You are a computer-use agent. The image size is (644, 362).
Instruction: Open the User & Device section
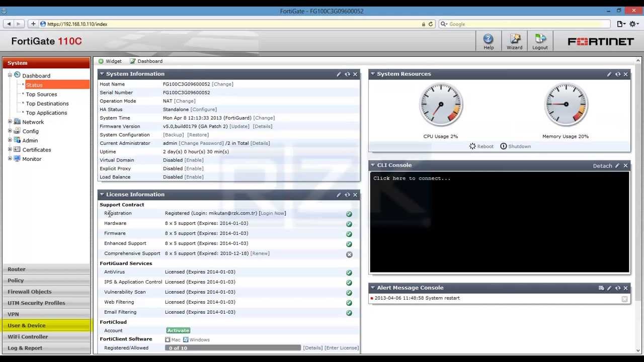(46, 326)
